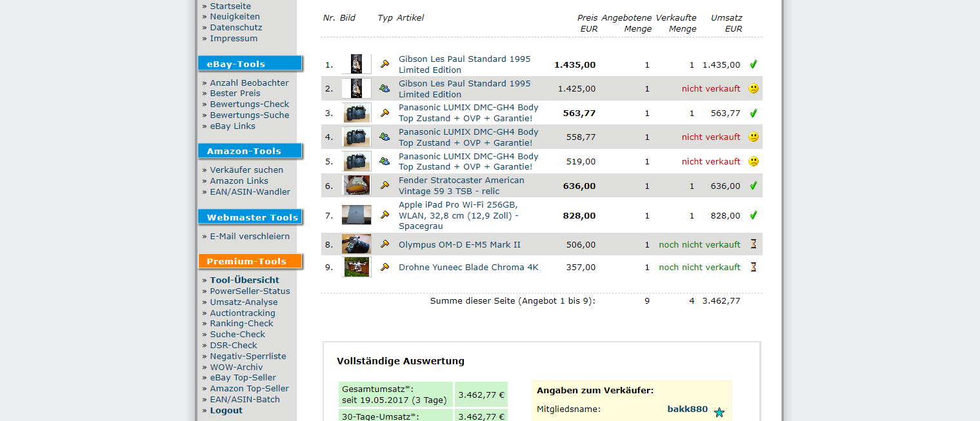The height and width of the screenshot is (421, 980).
Task: Click the people icon for the 519,00 Panasonic listing
Action: (x=385, y=161)
